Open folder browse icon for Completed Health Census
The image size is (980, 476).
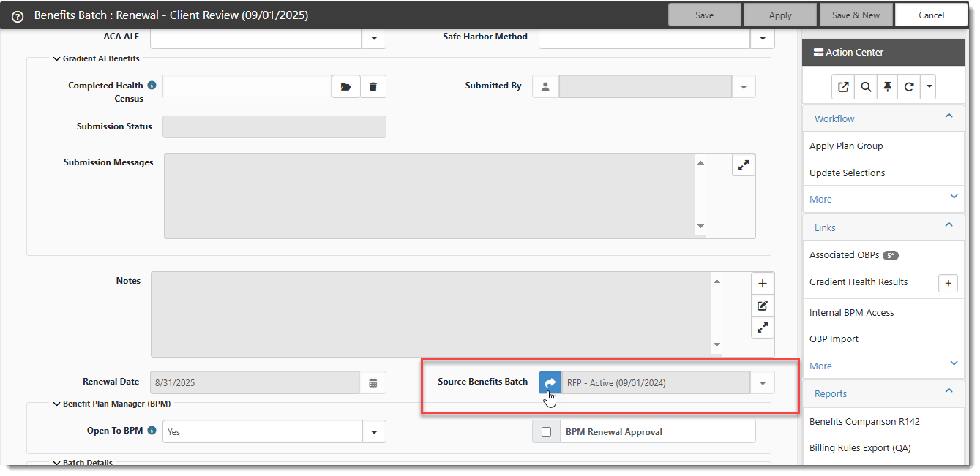tap(345, 86)
